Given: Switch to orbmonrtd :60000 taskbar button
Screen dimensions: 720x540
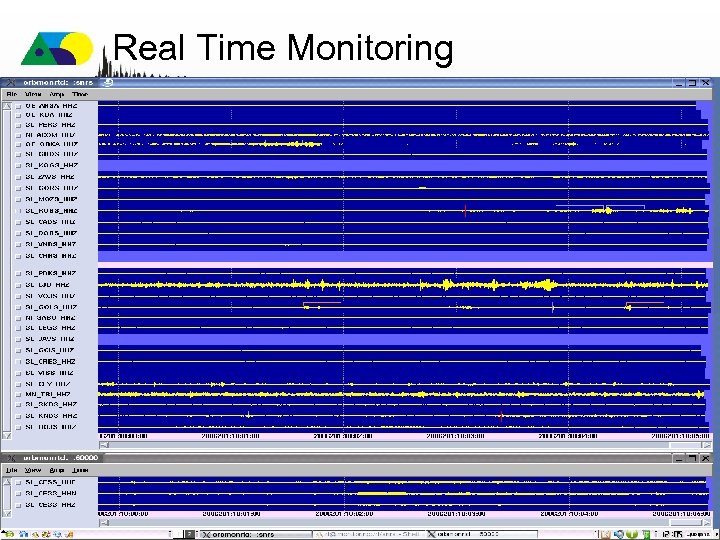Looking at the screenshot, I should coord(481,534).
